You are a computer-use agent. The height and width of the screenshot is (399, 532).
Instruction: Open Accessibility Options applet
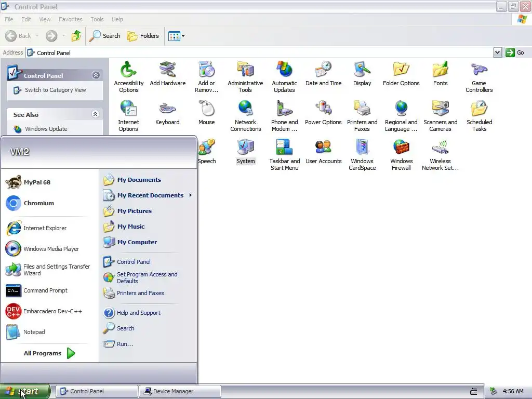[129, 77]
